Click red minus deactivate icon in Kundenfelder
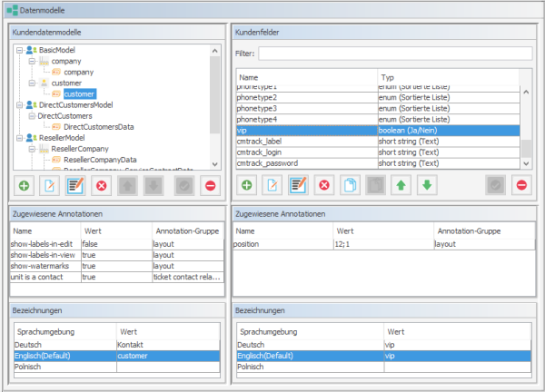This screenshot has width=545, height=392. point(520,185)
